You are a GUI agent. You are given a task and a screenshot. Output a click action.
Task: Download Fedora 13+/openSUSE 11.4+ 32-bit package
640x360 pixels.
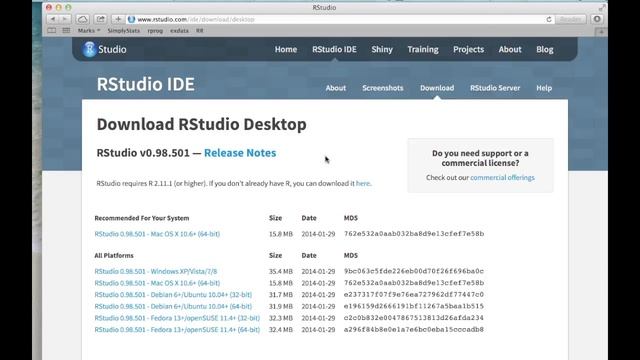coord(177,318)
